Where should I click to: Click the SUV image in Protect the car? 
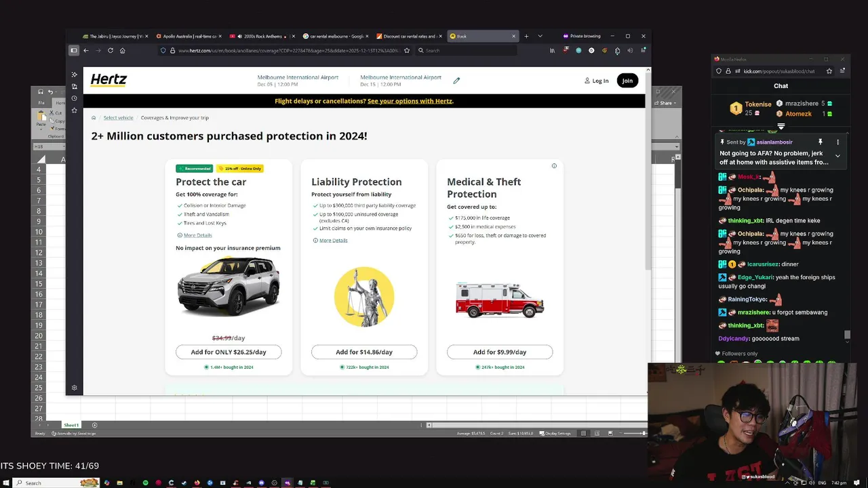point(229,286)
